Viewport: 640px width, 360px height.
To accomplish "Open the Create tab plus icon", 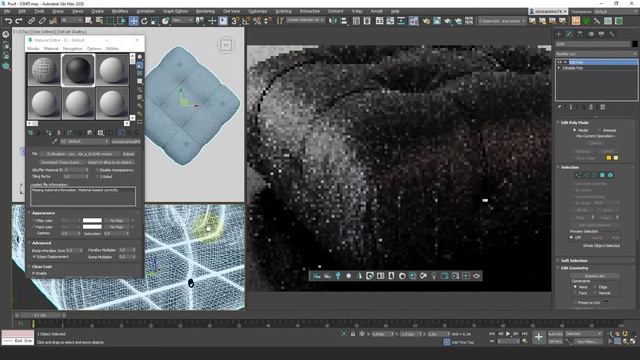I will (559, 34).
